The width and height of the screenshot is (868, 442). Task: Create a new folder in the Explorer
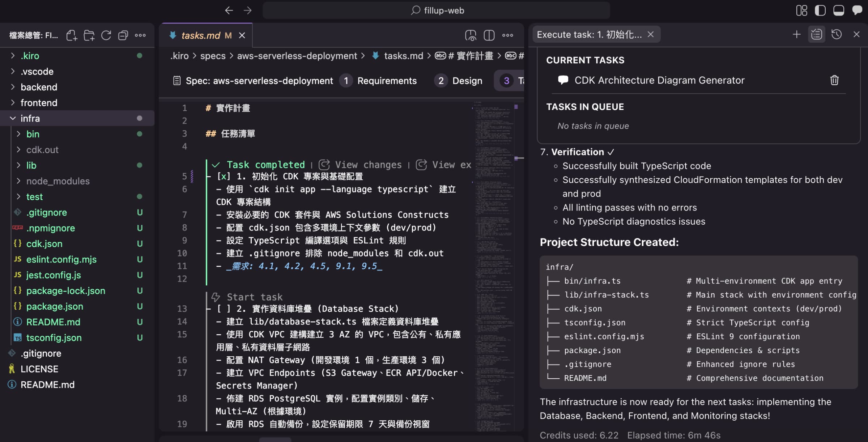tap(89, 35)
